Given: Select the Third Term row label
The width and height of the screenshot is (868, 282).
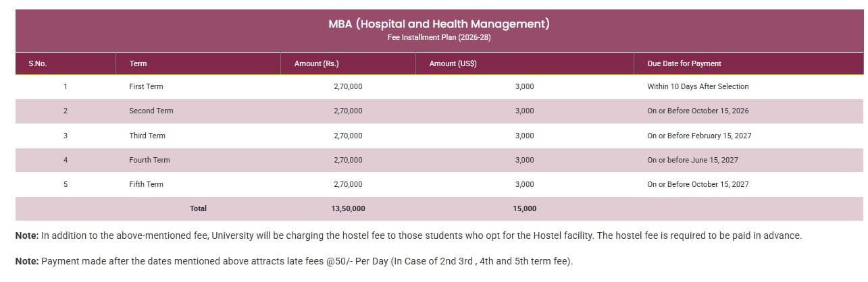Looking at the screenshot, I should (x=147, y=136).
